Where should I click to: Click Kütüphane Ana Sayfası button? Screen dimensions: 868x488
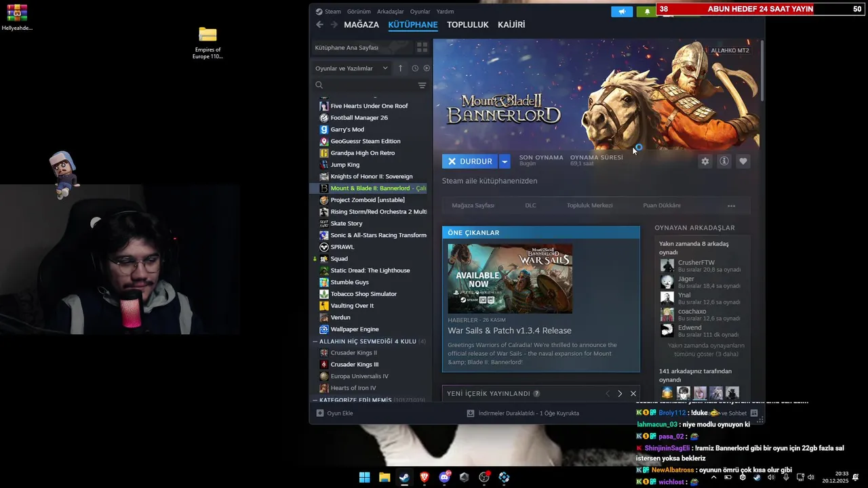click(x=362, y=47)
